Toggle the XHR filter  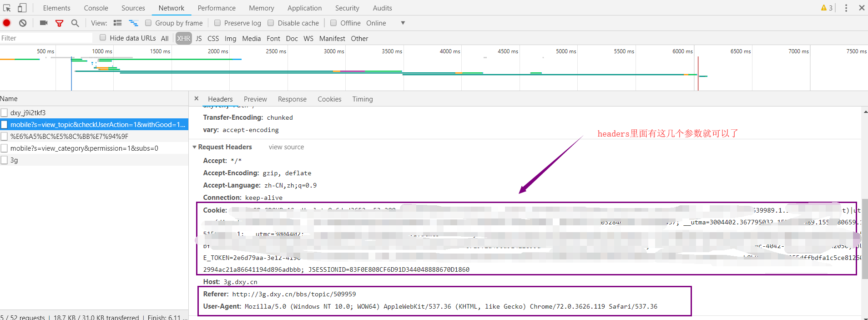coord(184,38)
